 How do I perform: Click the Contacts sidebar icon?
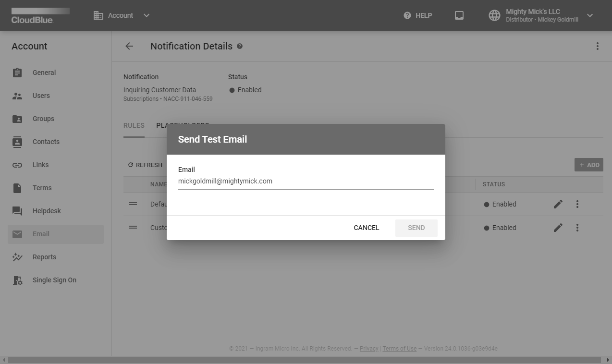click(17, 142)
